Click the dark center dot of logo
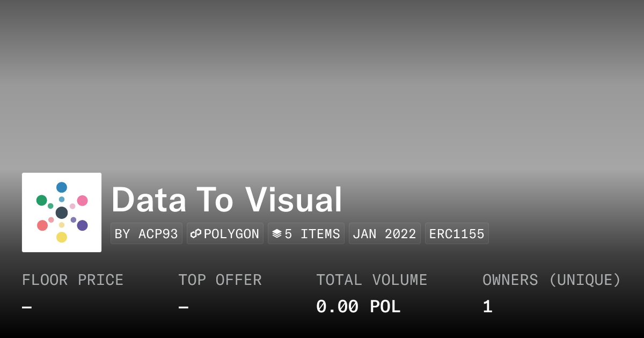This screenshot has height=338, width=644. tap(62, 212)
